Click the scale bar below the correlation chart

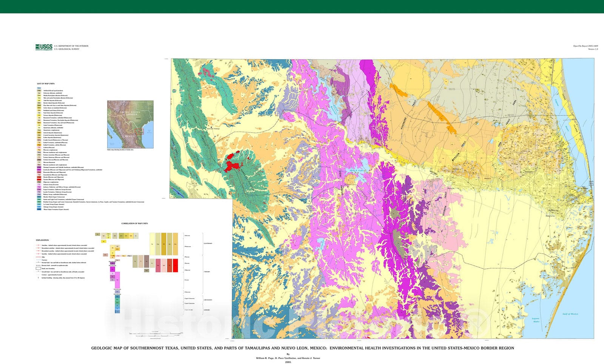pos(156,334)
